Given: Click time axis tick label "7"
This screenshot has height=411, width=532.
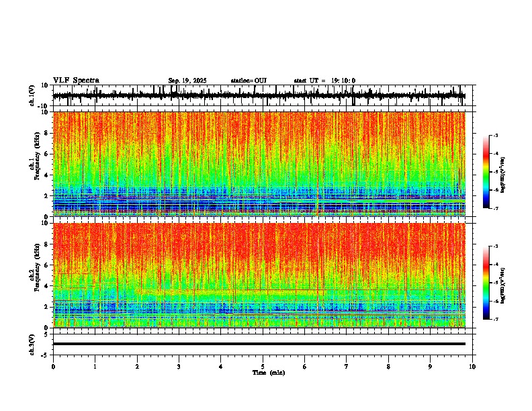Looking at the screenshot, I should coord(347,367).
